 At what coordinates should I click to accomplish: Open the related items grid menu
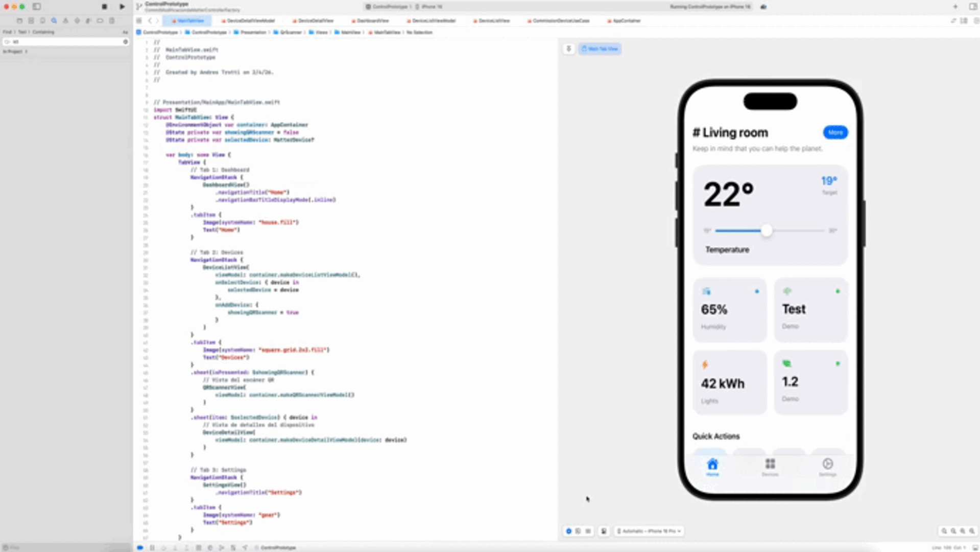point(139,21)
